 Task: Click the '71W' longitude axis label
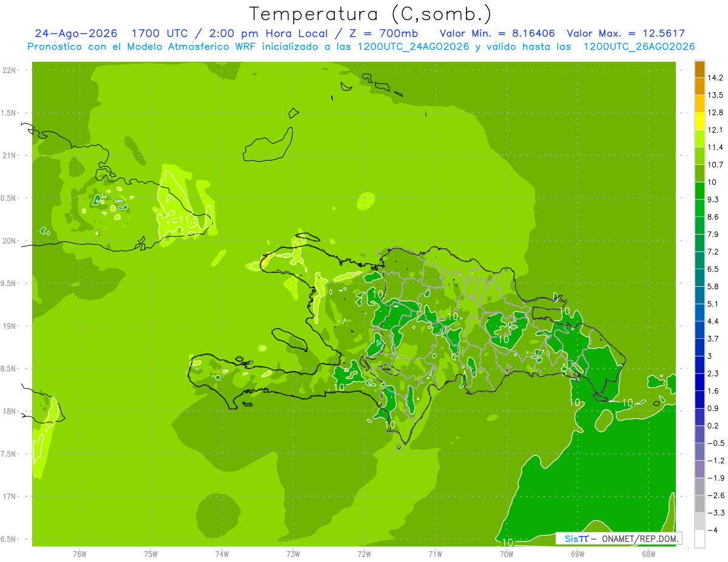pyautogui.click(x=435, y=554)
